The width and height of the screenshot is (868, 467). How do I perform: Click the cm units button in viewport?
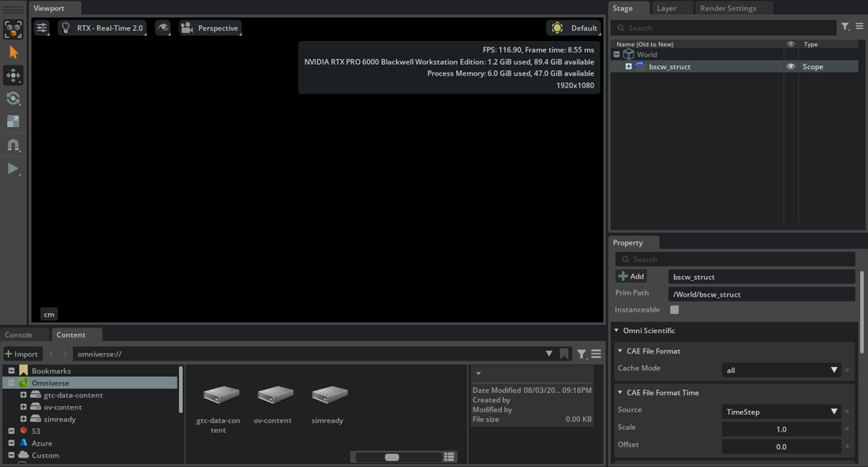[x=49, y=314]
